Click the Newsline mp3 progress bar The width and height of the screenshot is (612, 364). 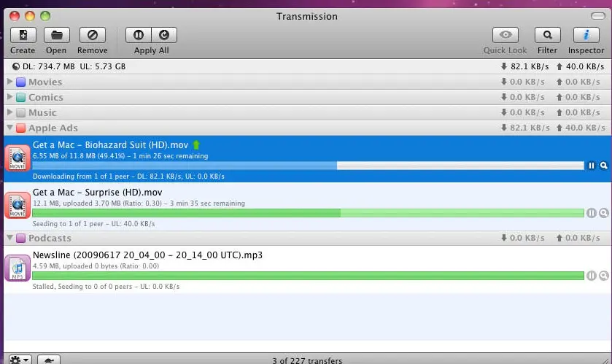[x=308, y=276]
